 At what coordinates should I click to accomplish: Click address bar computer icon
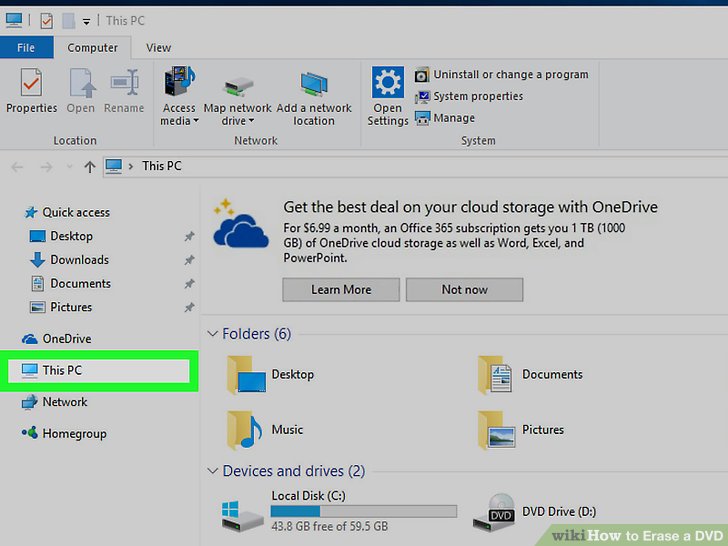coord(113,166)
